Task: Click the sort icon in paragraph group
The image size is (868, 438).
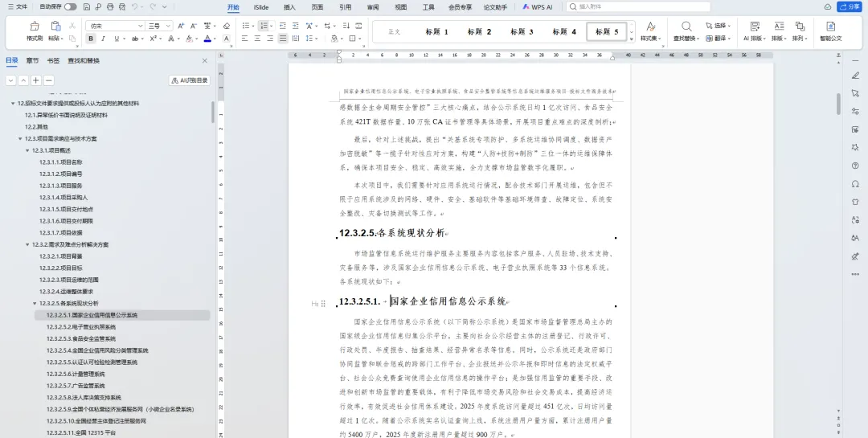Action: click(346, 26)
